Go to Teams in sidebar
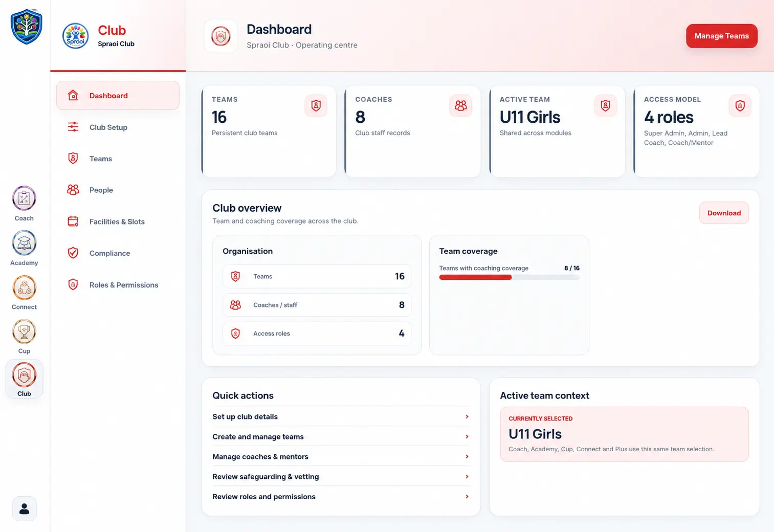Viewport: 774px width, 532px height. click(118, 159)
